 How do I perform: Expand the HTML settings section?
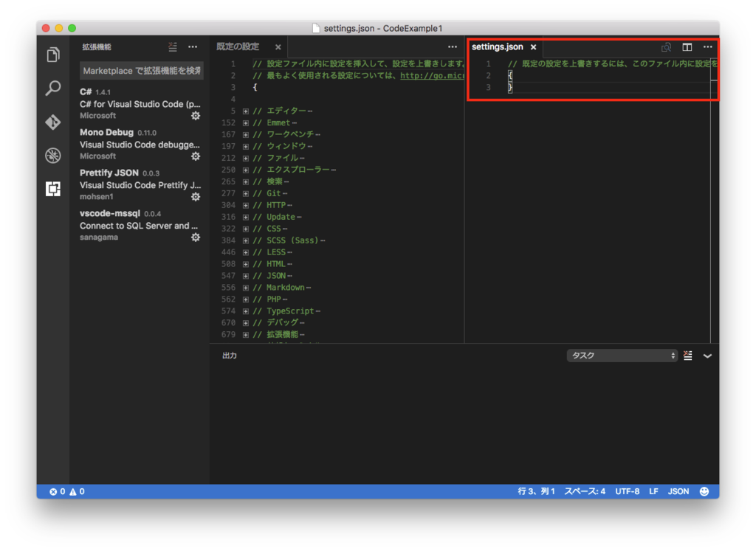[x=245, y=264]
